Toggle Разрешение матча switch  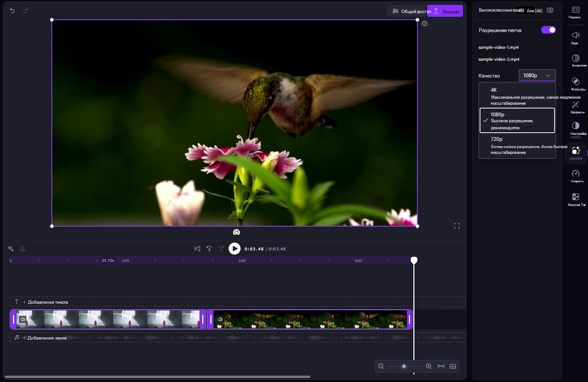pyautogui.click(x=549, y=30)
